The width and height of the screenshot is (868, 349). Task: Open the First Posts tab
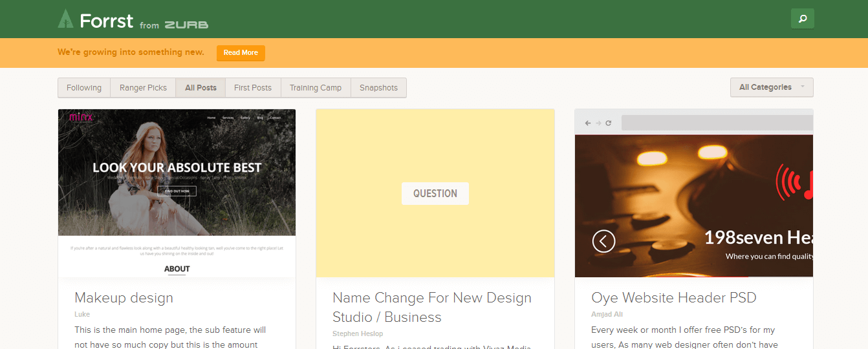tap(253, 88)
